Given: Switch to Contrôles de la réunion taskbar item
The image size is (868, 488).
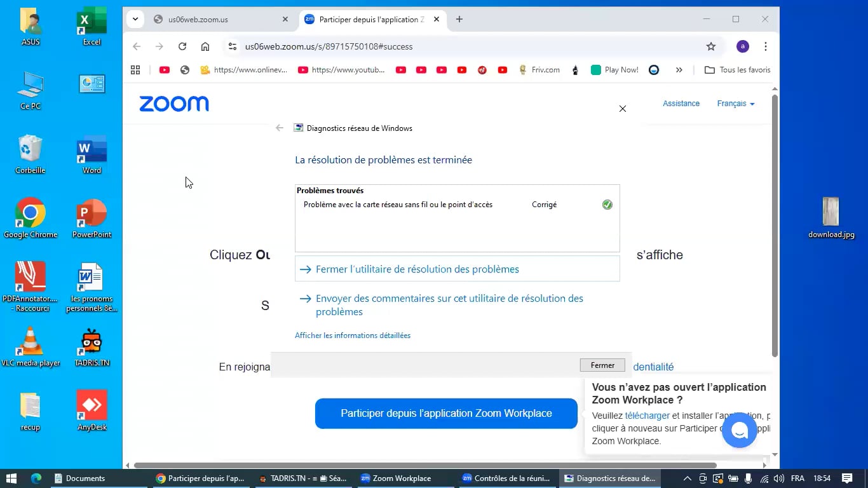Looking at the screenshot, I should pyautogui.click(x=507, y=478).
